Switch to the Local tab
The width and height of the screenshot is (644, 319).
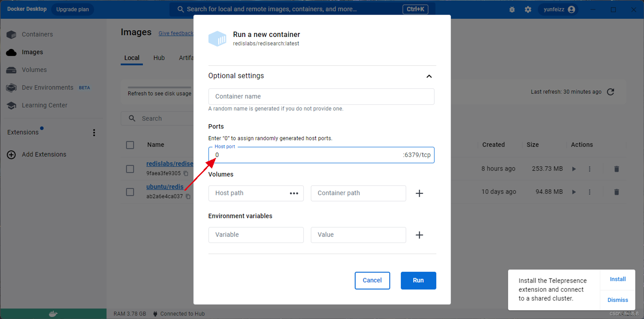click(x=132, y=58)
